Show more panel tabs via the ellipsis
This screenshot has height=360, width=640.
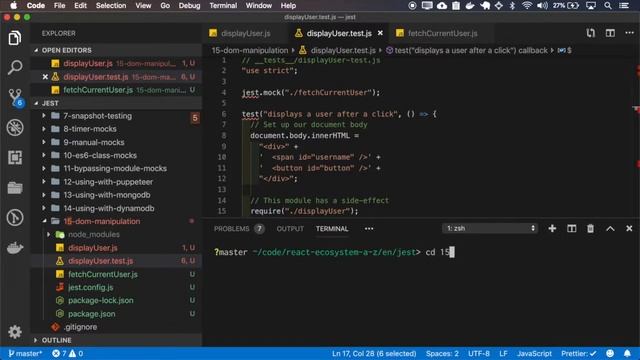[369, 229]
